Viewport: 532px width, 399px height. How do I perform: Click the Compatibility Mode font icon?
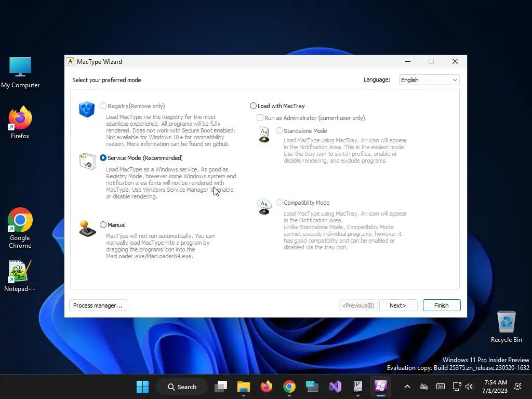point(264,207)
